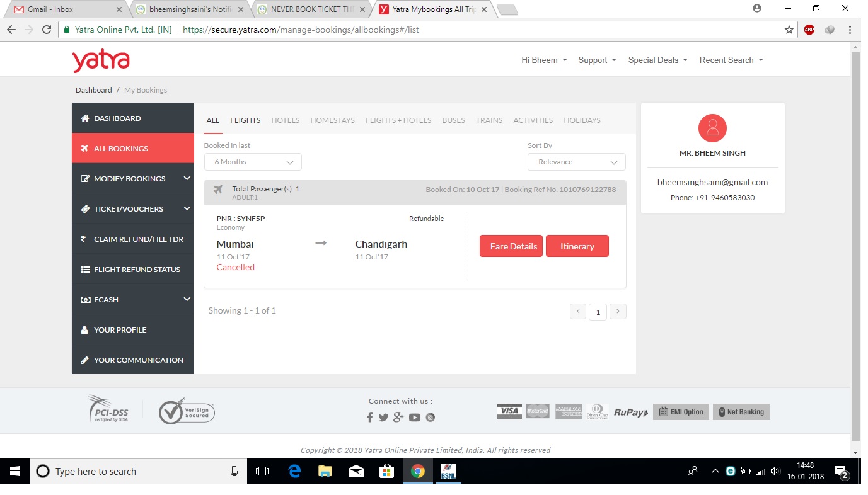Open the Booked In last 6 Months dropdown
The height and width of the screenshot is (495, 868).
(x=253, y=162)
